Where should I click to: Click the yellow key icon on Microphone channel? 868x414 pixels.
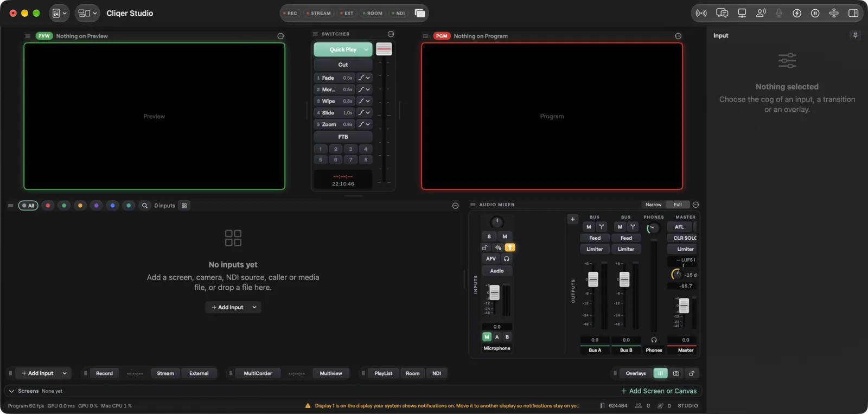pyautogui.click(x=510, y=247)
